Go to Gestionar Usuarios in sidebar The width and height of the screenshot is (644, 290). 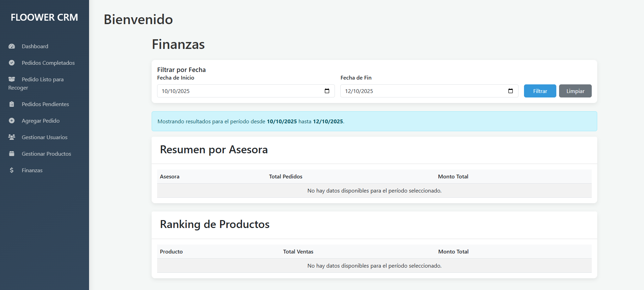[44, 137]
